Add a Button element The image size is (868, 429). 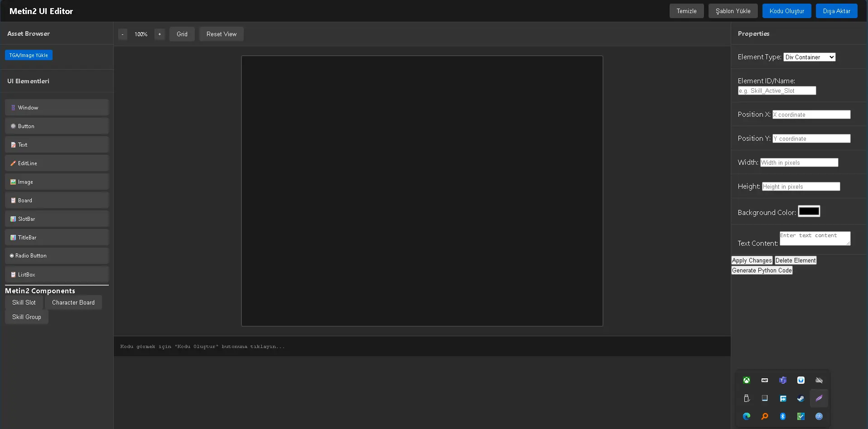[57, 126]
